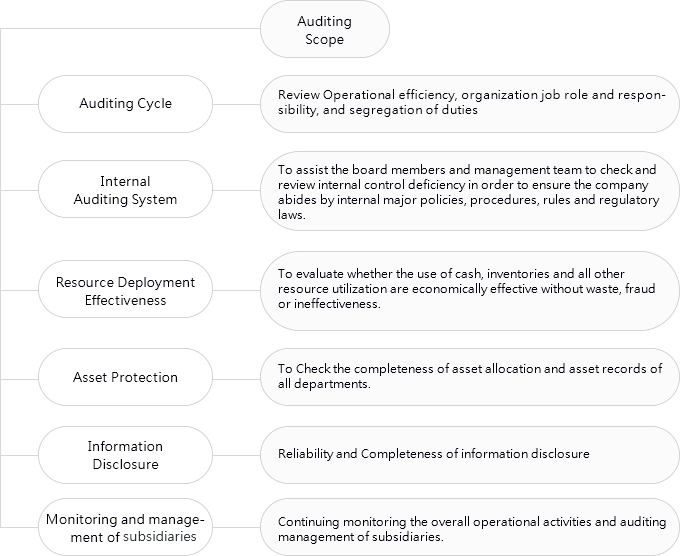Click connector right of Resource Deployment Effectiveness
Screen dimensions: 680x556
pyautogui.click(x=236, y=290)
